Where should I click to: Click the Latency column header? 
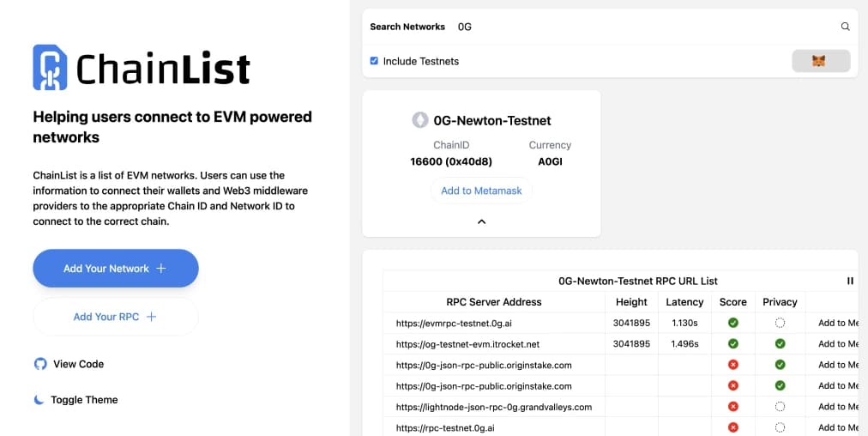684,302
